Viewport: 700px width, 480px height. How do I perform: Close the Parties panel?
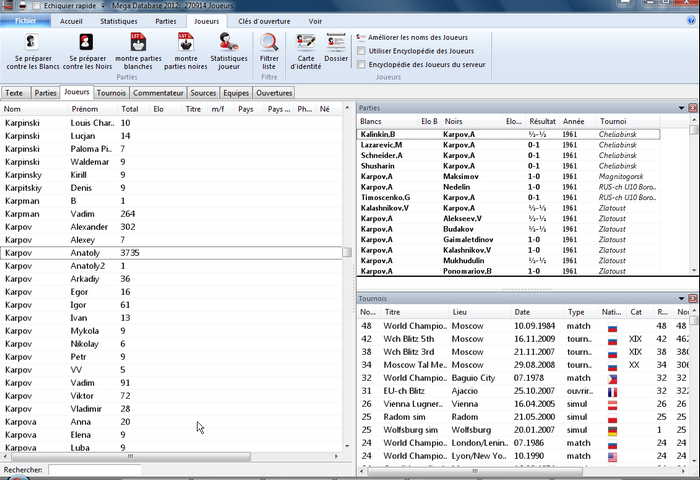click(x=692, y=108)
